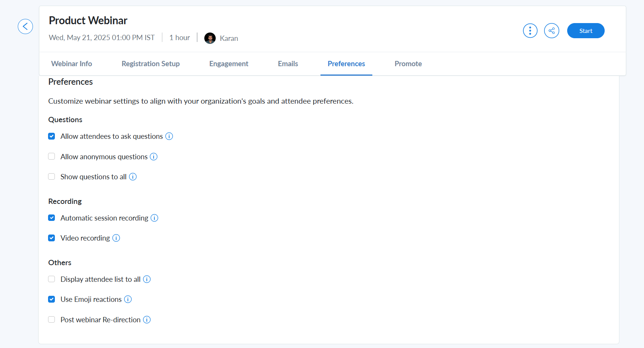
Task: Click host Karan's avatar
Action: [x=210, y=38]
